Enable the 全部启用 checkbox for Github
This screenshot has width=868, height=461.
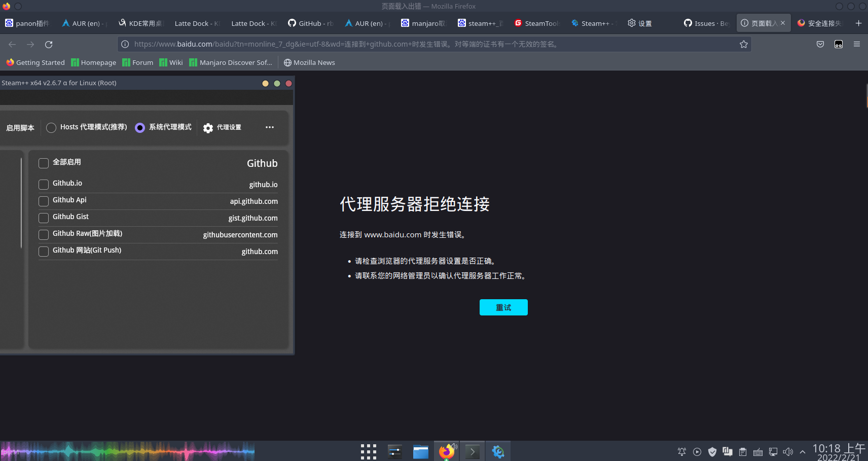(x=44, y=163)
